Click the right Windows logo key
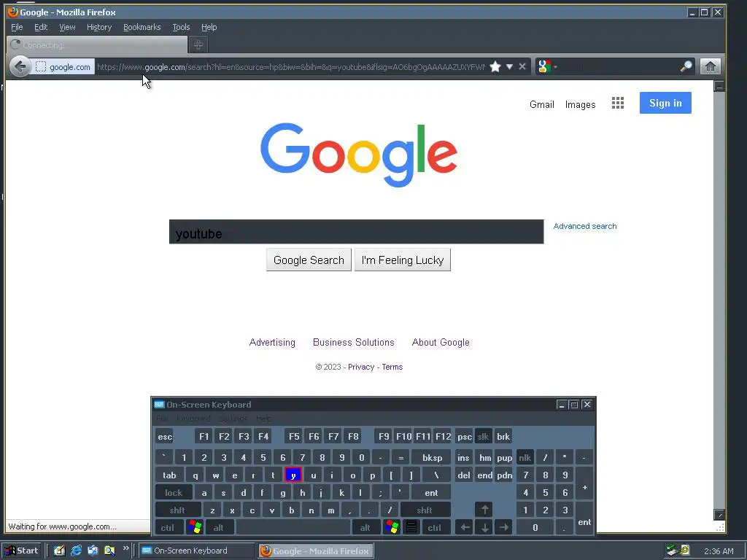This screenshot has width=747, height=560. [392, 527]
